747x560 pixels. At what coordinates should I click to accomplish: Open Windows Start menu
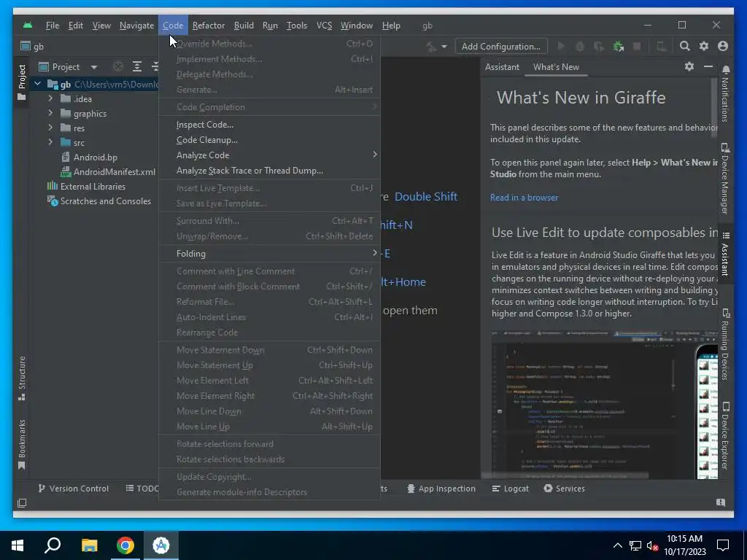click(x=18, y=545)
